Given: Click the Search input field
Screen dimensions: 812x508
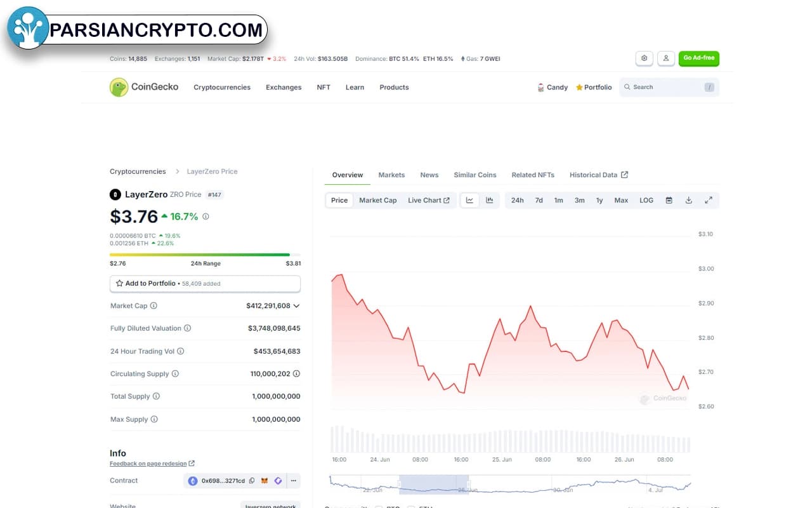Looking at the screenshot, I should 669,87.
